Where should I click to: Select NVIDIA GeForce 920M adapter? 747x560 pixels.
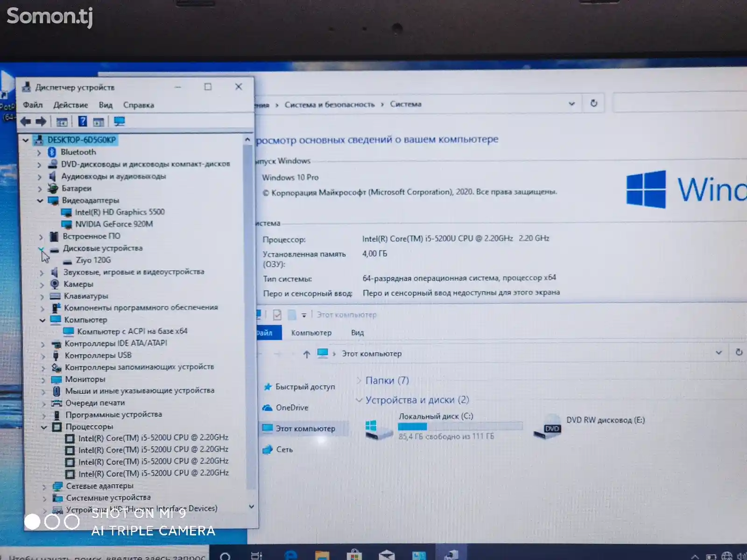[x=114, y=224]
